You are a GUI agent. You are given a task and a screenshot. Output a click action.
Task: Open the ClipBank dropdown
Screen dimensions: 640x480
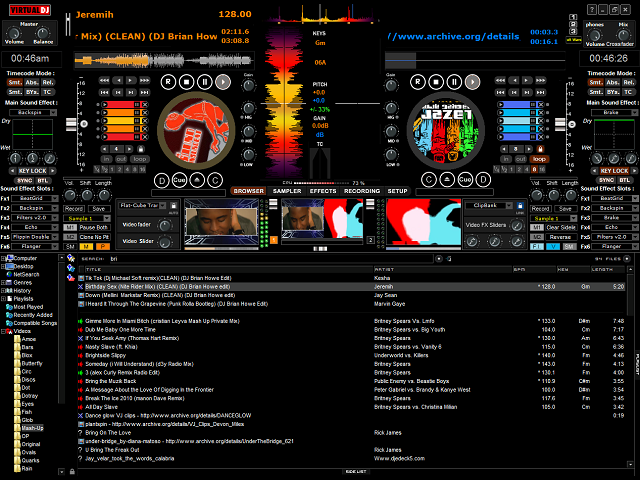click(488, 205)
